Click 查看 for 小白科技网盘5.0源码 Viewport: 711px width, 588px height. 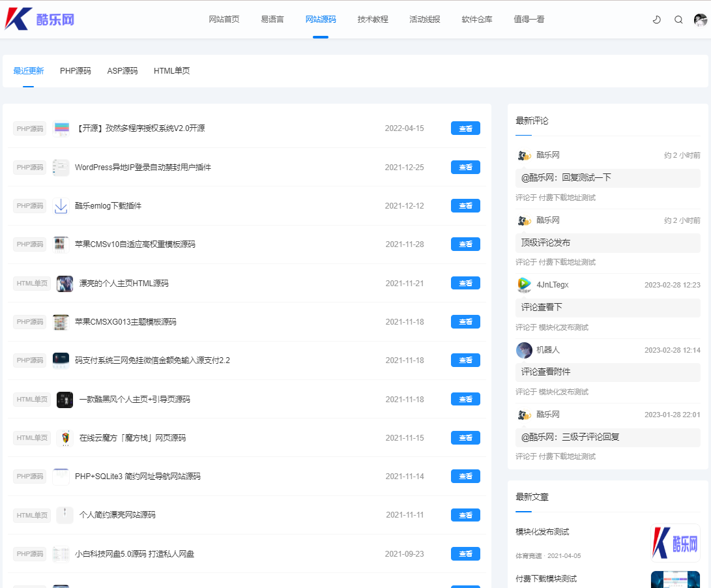pyautogui.click(x=466, y=554)
